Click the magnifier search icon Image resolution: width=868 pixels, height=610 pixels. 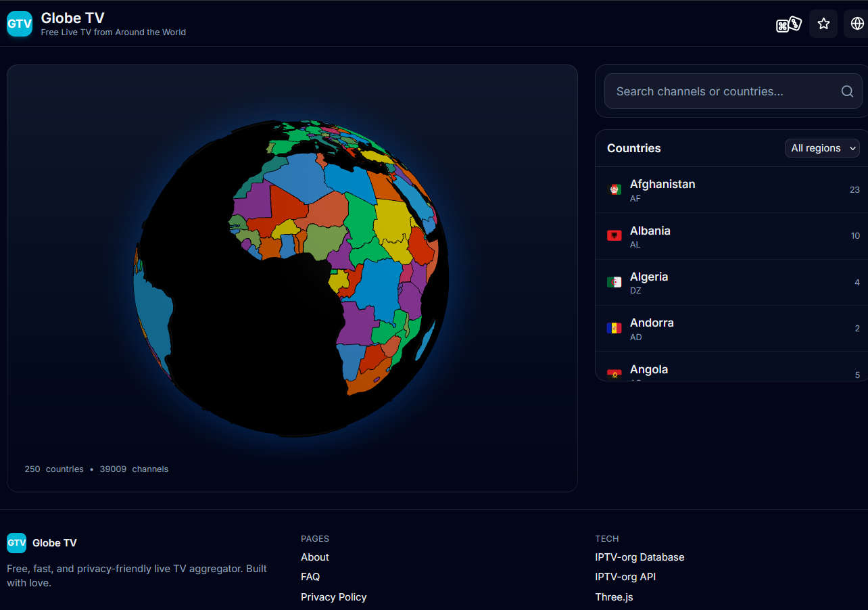(x=847, y=91)
